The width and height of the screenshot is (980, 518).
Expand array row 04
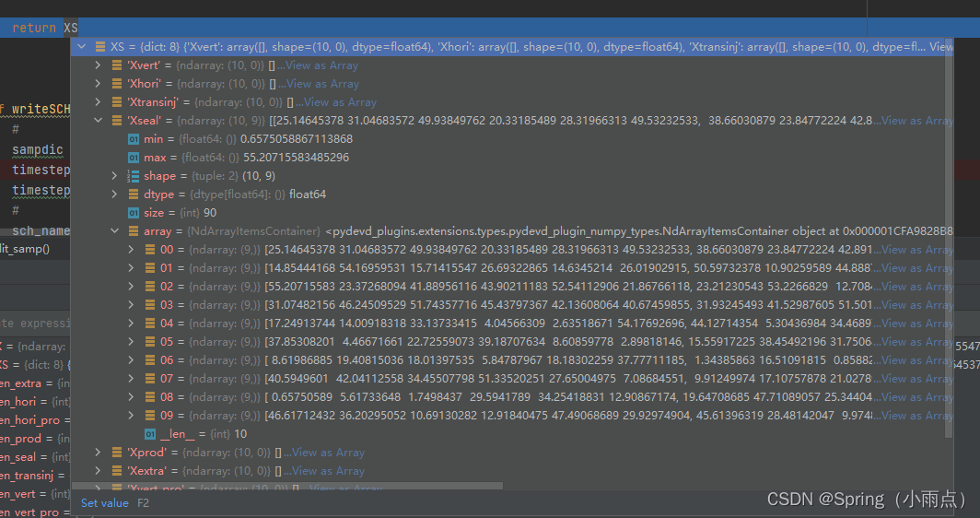(131, 324)
